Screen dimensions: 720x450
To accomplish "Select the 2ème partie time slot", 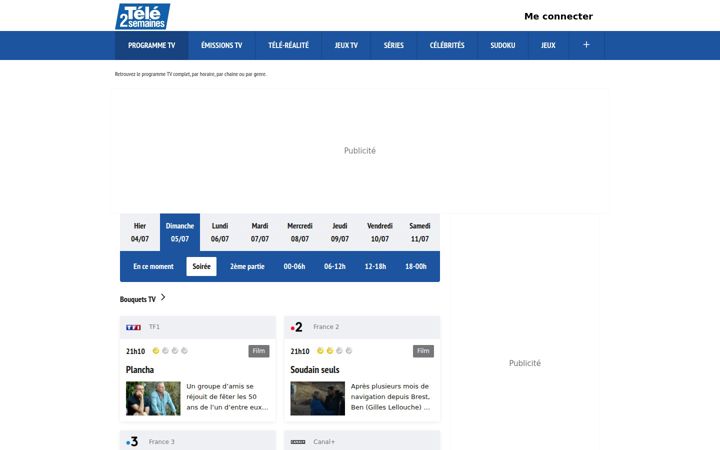I will coord(247,266).
